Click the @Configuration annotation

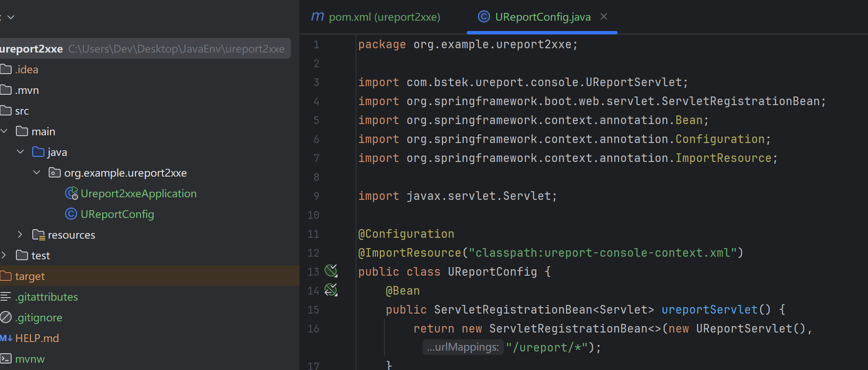406,234
